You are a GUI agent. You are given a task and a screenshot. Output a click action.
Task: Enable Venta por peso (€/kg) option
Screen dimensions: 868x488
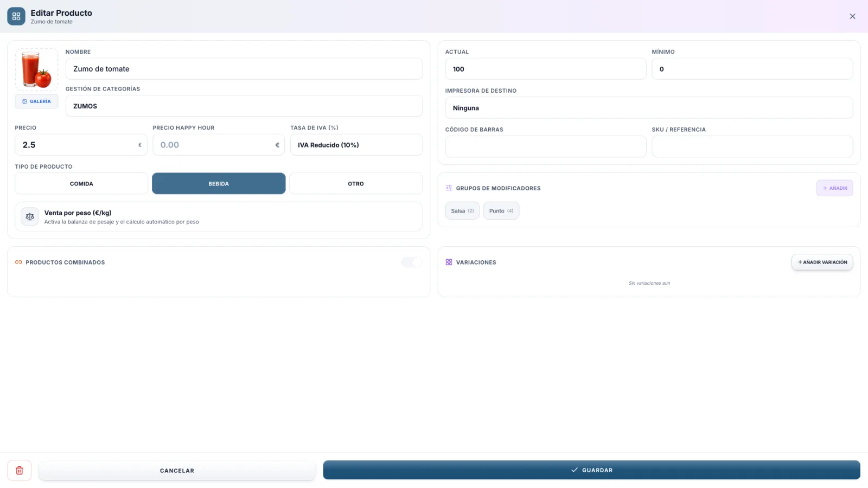pos(219,216)
